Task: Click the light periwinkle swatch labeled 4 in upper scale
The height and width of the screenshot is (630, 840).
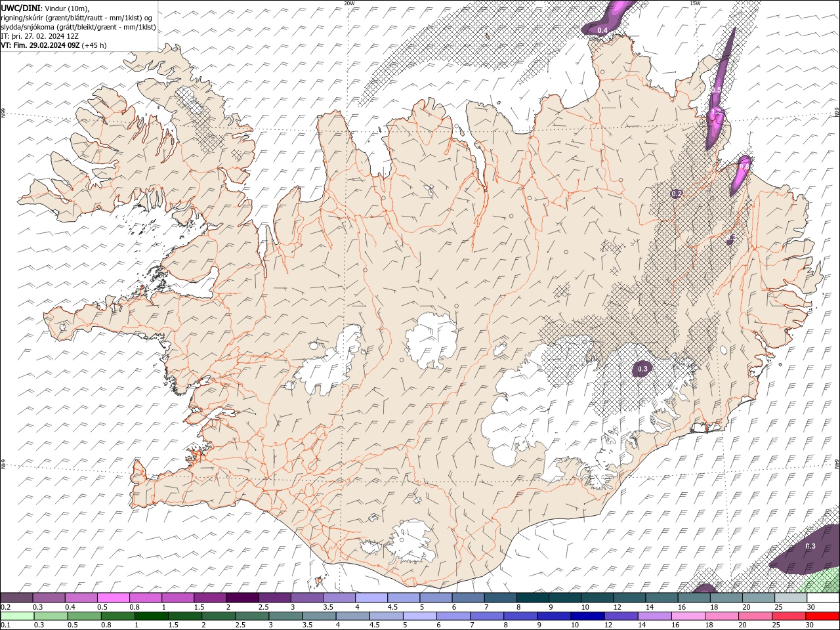Action: click(x=371, y=598)
